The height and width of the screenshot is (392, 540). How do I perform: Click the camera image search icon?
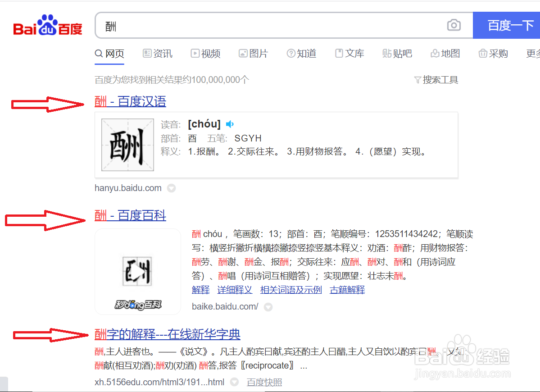[454, 25]
